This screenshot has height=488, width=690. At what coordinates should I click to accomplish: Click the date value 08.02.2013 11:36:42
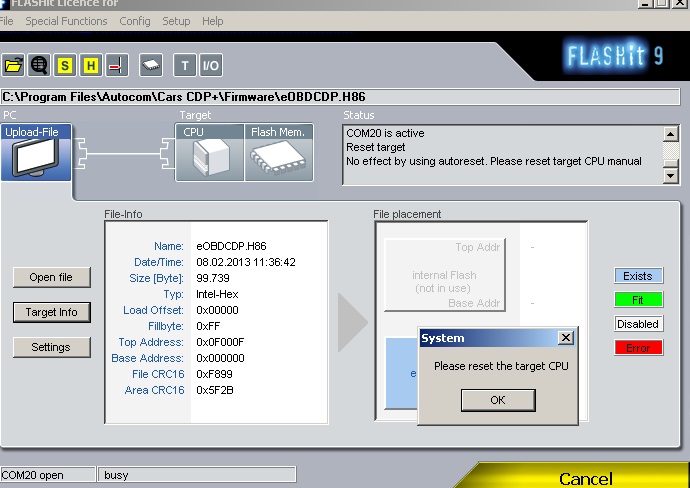point(246,262)
